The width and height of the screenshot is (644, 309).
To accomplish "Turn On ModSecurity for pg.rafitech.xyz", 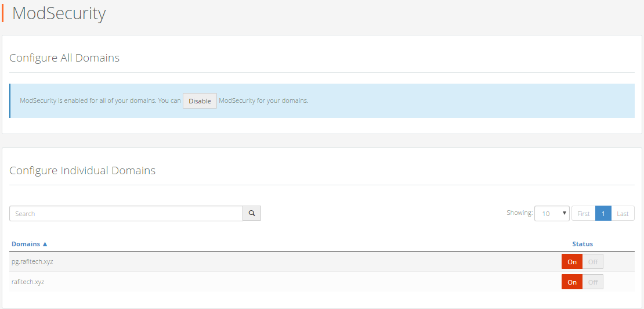I will click(571, 262).
